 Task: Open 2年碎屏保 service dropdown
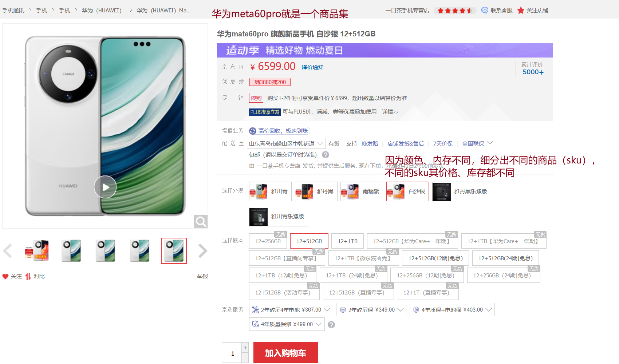(371, 310)
